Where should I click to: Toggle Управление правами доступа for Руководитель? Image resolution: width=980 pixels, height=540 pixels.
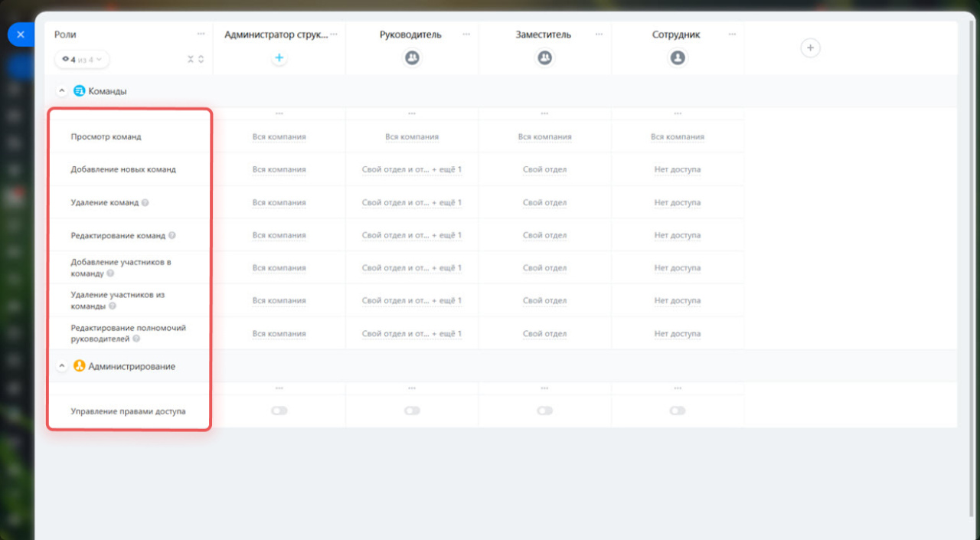[412, 411]
